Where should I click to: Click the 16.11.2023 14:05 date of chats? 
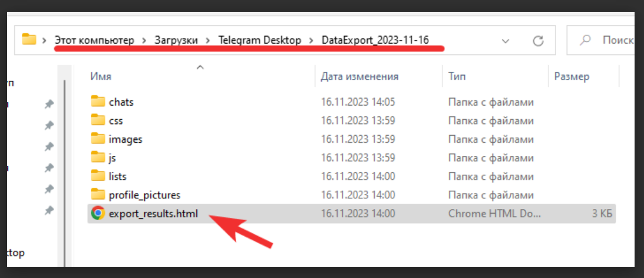pos(358,102)
